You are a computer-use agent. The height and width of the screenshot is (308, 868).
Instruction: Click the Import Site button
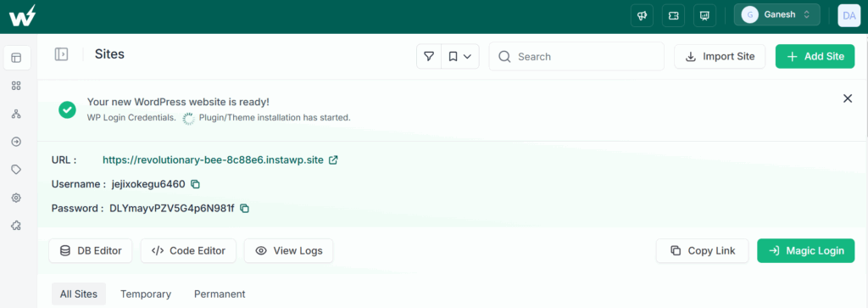720,57
